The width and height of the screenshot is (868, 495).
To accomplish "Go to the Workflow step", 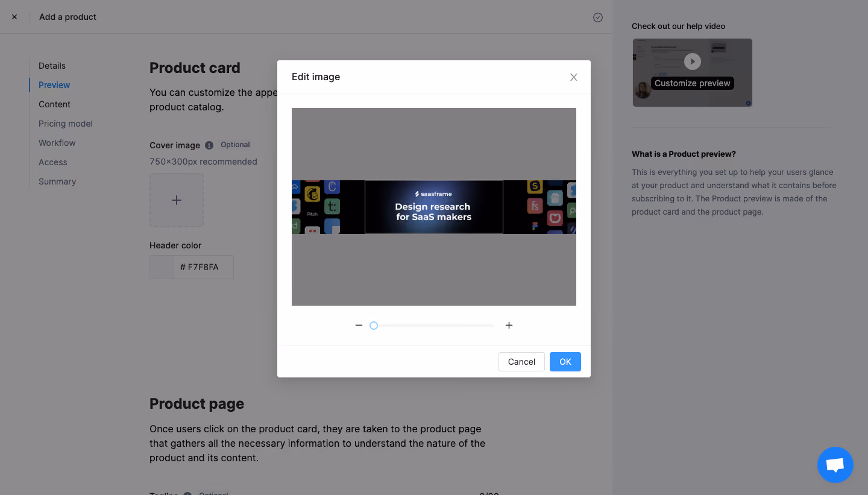I will [x=57, y=143].
